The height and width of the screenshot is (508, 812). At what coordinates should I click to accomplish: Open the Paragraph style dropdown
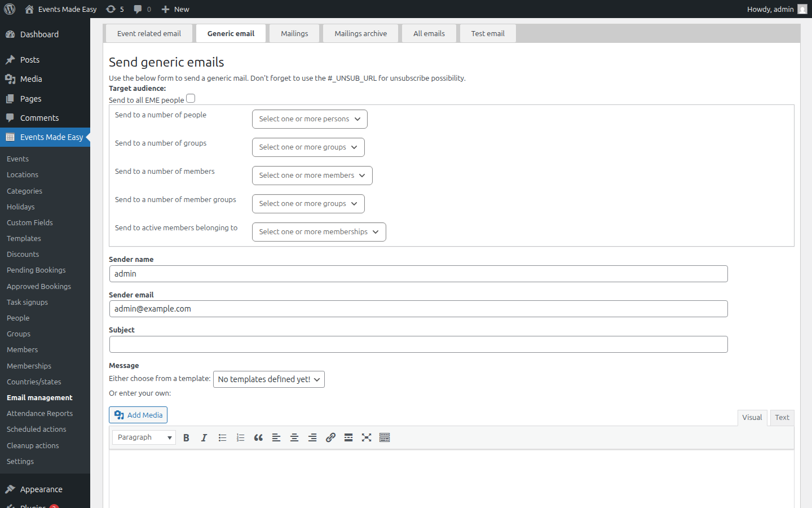[x=143, y=437]
